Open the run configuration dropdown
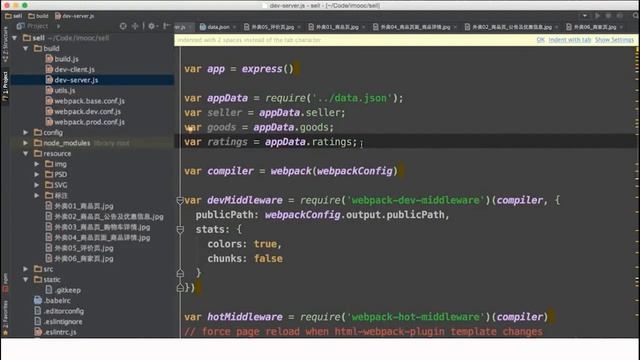Viewport: 640px width, 360px height. tap(584, 16)
